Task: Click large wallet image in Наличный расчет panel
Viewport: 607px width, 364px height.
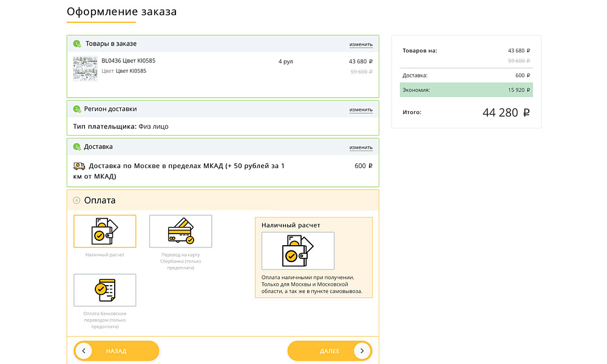Action: click(x=297, y=251)
